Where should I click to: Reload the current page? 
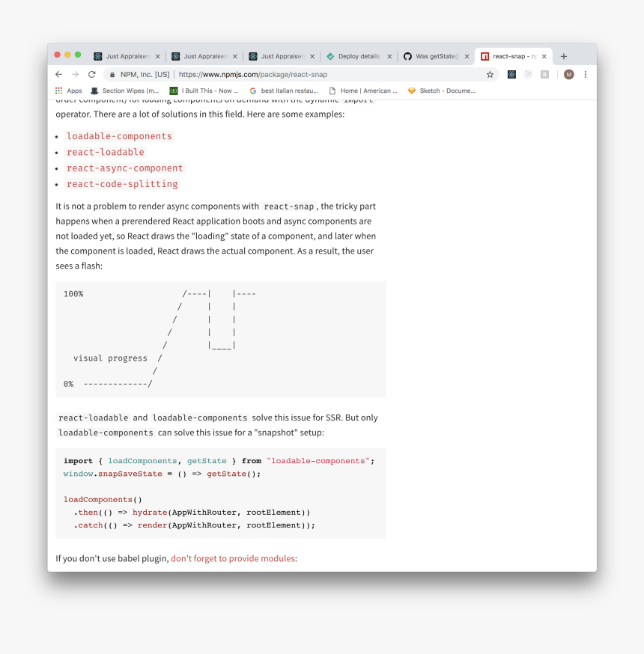(x=91, y=75)
